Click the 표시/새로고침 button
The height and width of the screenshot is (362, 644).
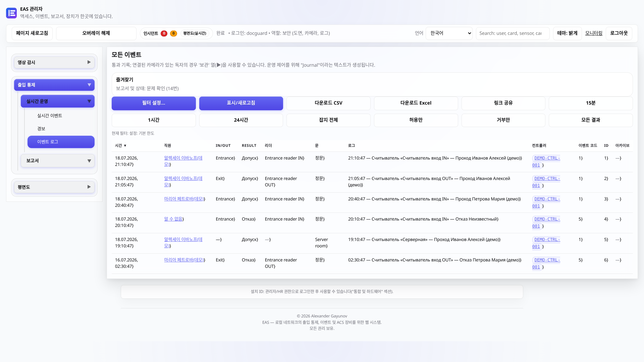(x=241, y=103)
